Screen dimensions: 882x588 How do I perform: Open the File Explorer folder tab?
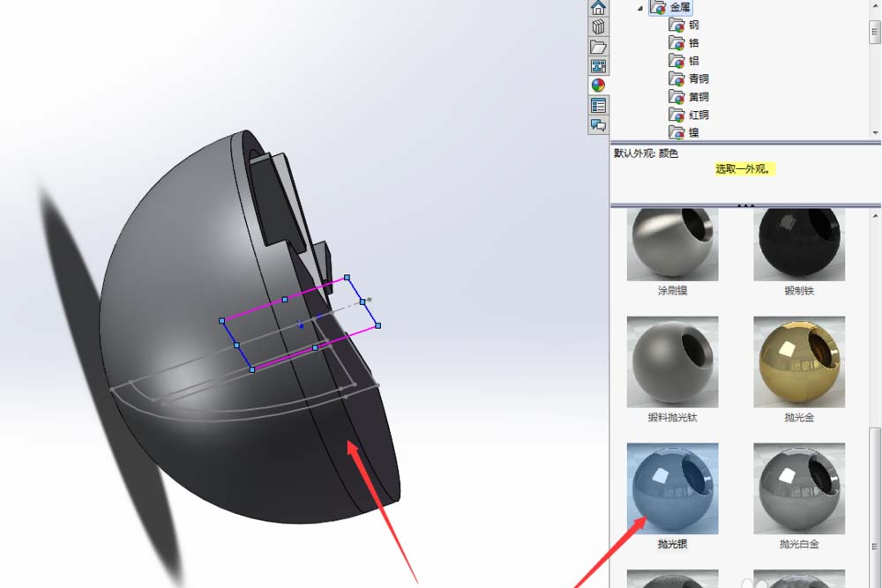pyautogui.click(x=598, y=46)
